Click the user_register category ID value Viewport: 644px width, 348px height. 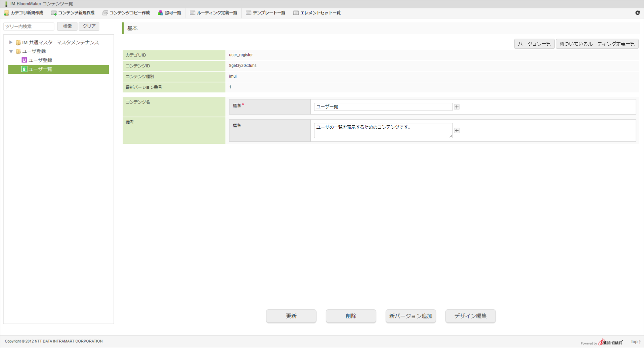coord(241,55)
